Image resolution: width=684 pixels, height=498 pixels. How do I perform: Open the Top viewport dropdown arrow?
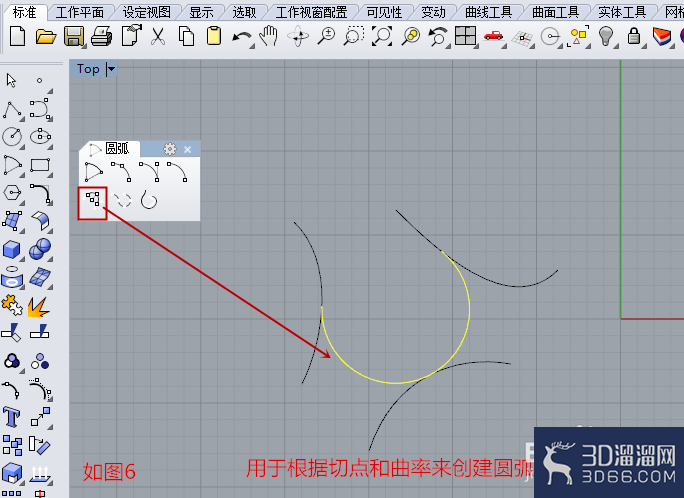[111, 69]
